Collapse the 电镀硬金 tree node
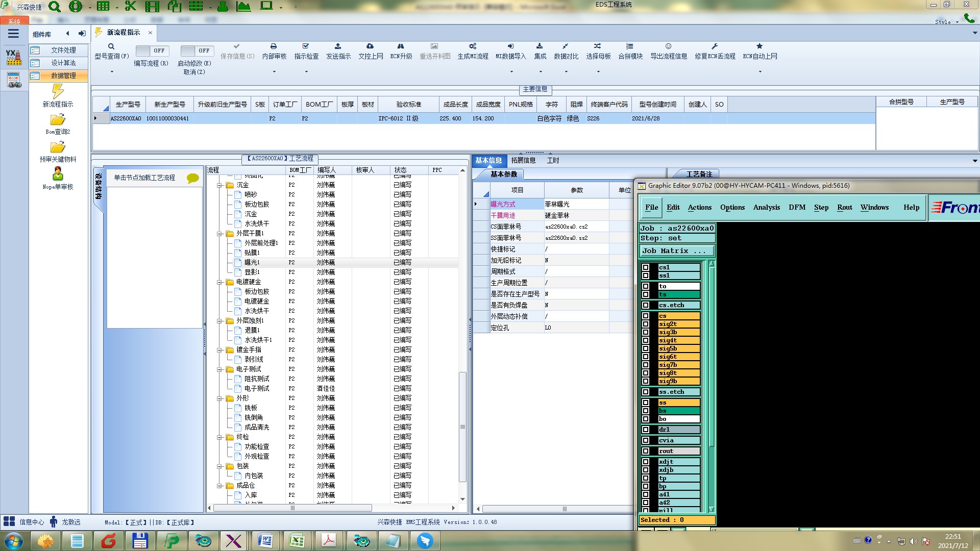This screenshot has height=551, width=980. (x=219, y=282)
